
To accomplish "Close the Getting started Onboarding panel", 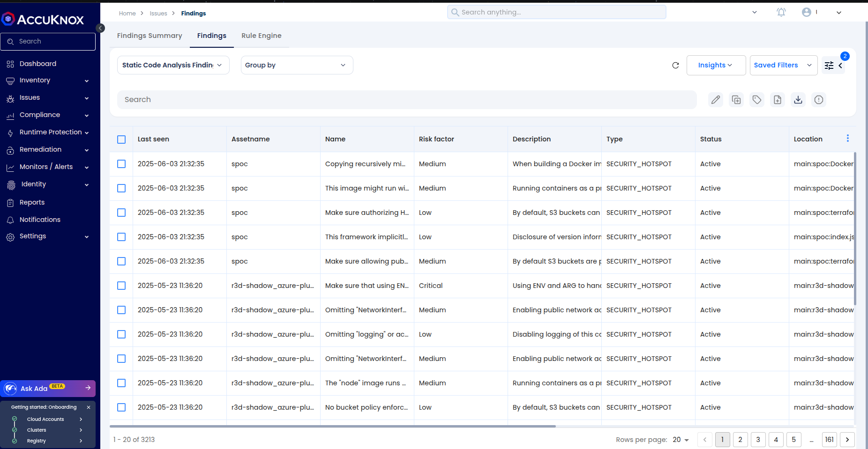I will click(x=89, y=407).
